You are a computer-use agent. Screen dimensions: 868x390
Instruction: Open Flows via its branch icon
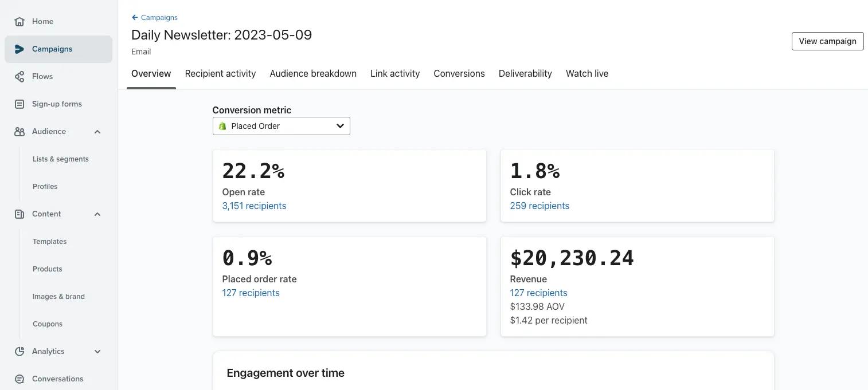point(19,76)
